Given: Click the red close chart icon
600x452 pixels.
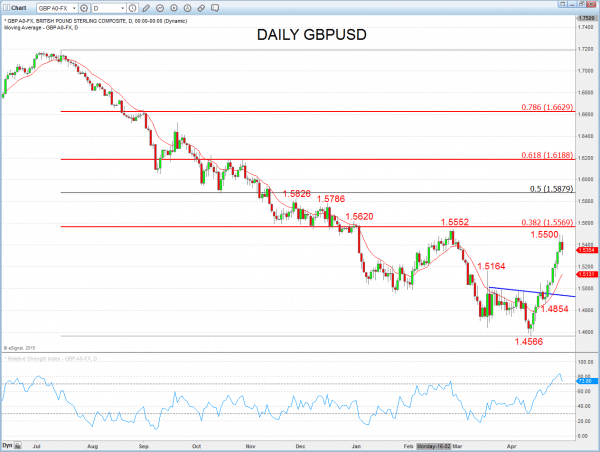Looking at the screenshot, I should coord(591,4).
